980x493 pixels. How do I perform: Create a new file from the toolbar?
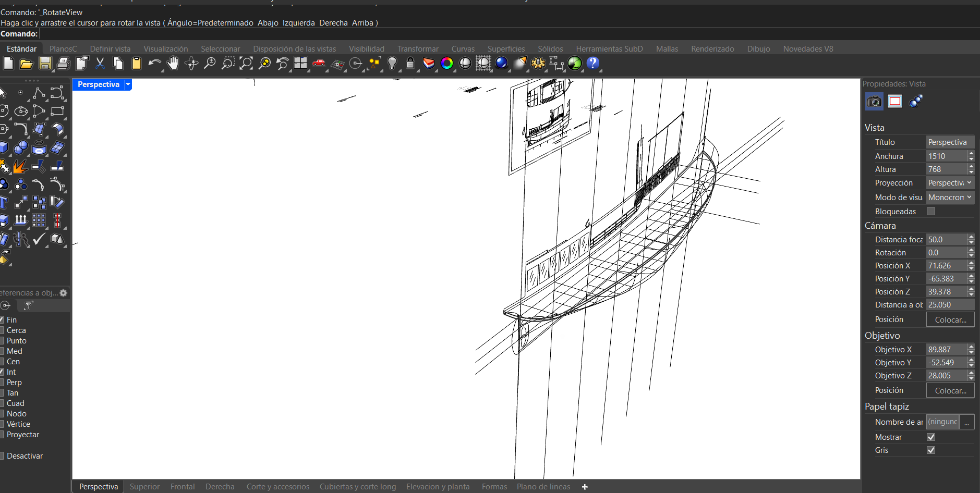[8, 64]
